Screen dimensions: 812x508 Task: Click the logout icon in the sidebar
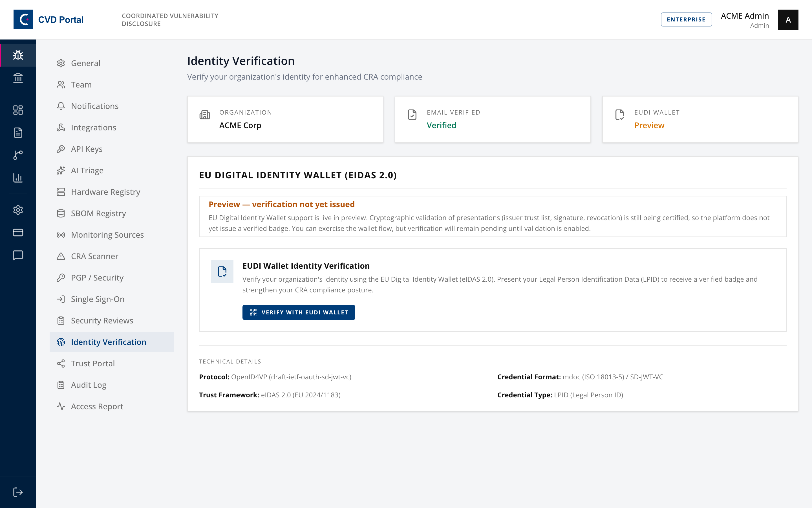(18, 492)
